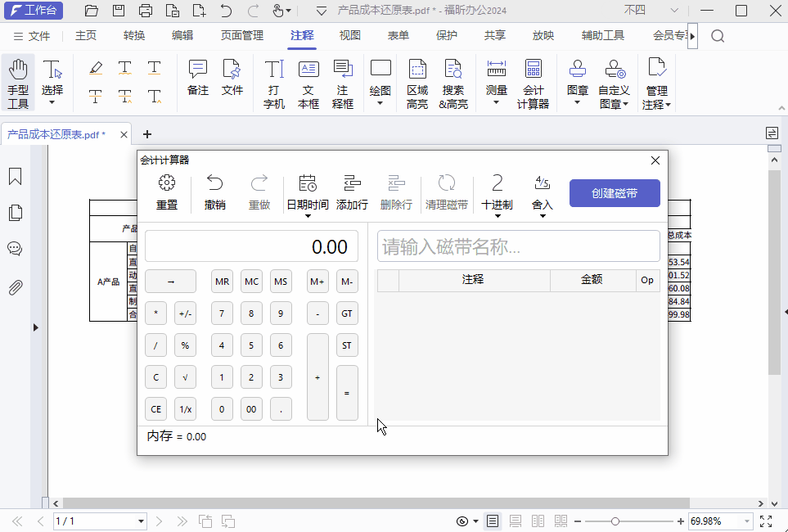This screenshot has height=532, width=788.
Task: Open the bookmarks panel in the left sidebar
Action: (15, 176)
